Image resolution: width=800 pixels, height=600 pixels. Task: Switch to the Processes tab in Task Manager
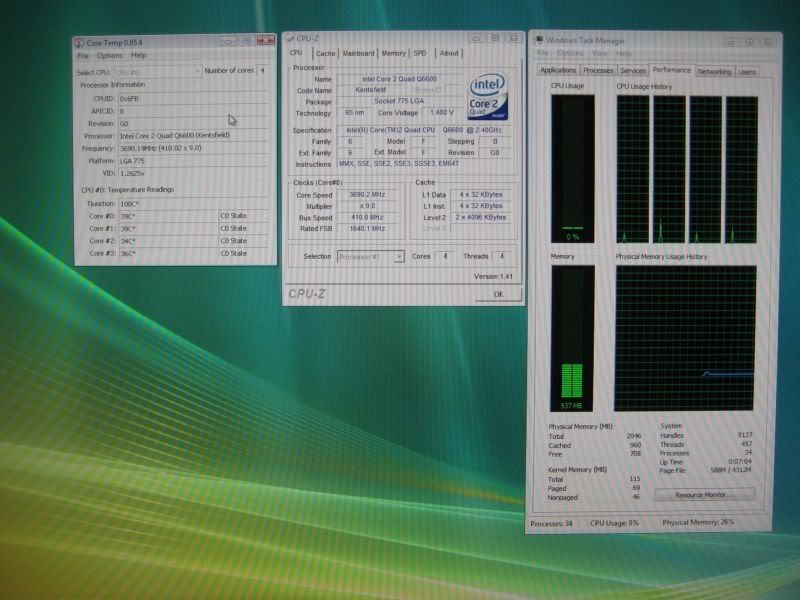(598, 70)
